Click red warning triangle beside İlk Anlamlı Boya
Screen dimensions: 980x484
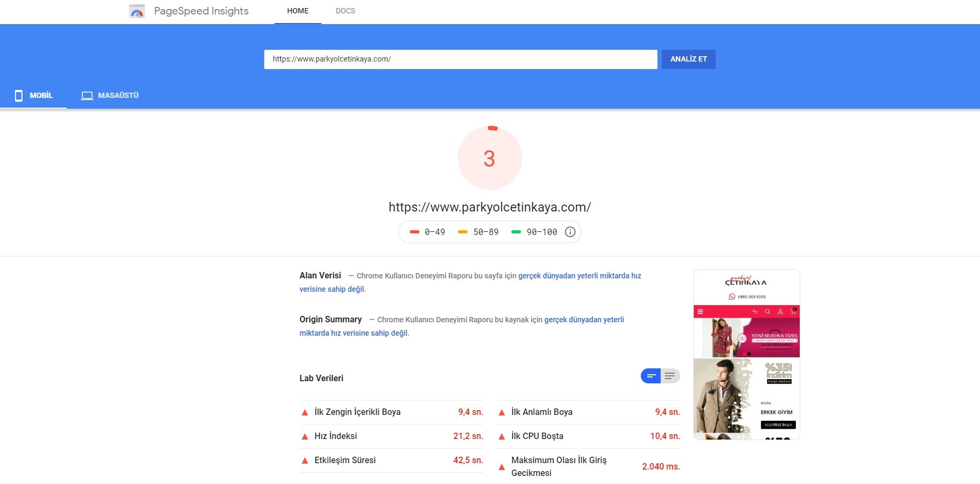(x=502, y=412)
